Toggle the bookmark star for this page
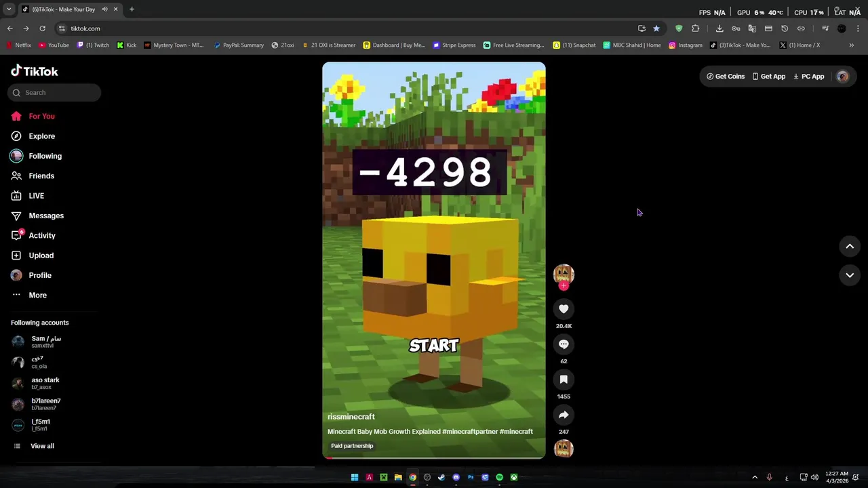This screenshot has width=868, height=488. (x=656, y=28)
